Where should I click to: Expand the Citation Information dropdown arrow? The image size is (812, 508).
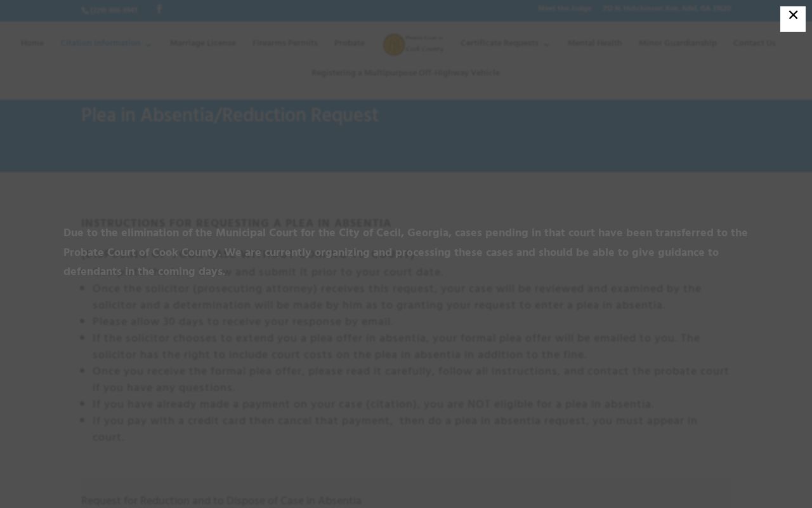(x=148, y=44)
